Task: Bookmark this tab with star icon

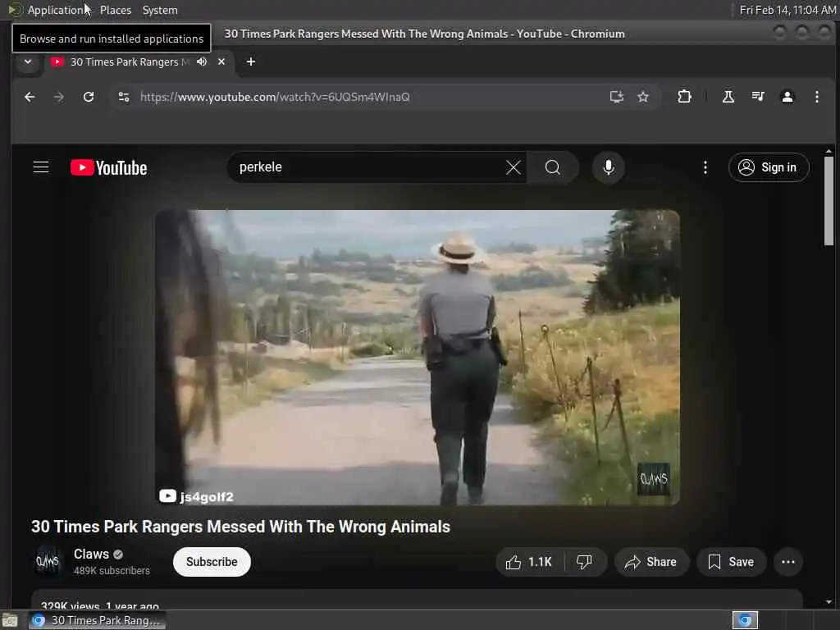Action: click(x=643, y=97)
